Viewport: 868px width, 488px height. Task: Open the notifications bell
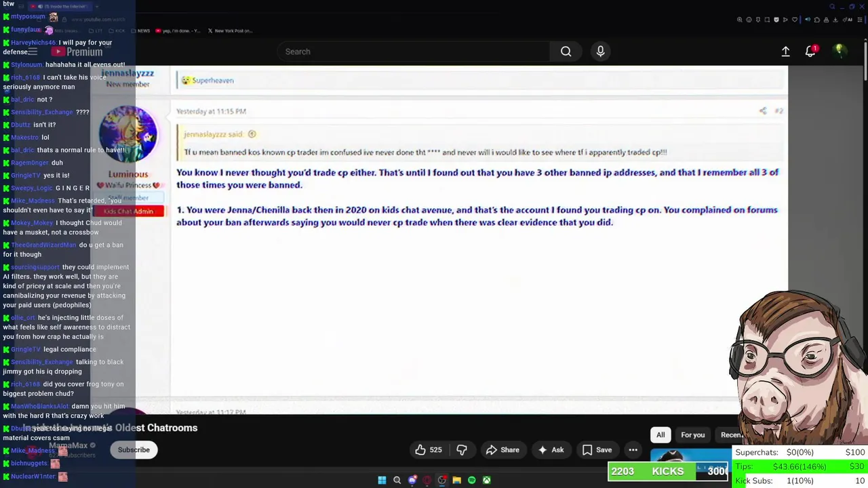[x=811, y=52]
